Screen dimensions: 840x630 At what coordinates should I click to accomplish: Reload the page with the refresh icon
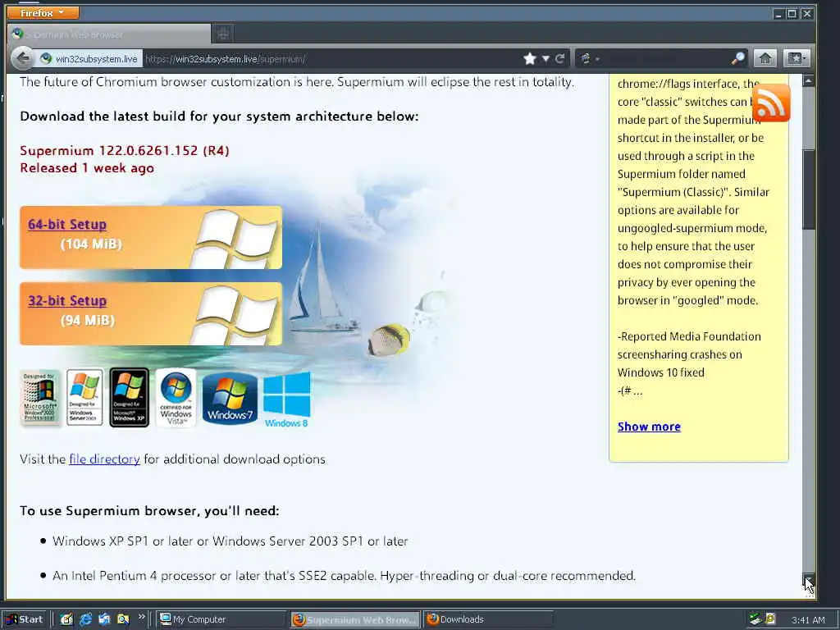pos(559,58)
